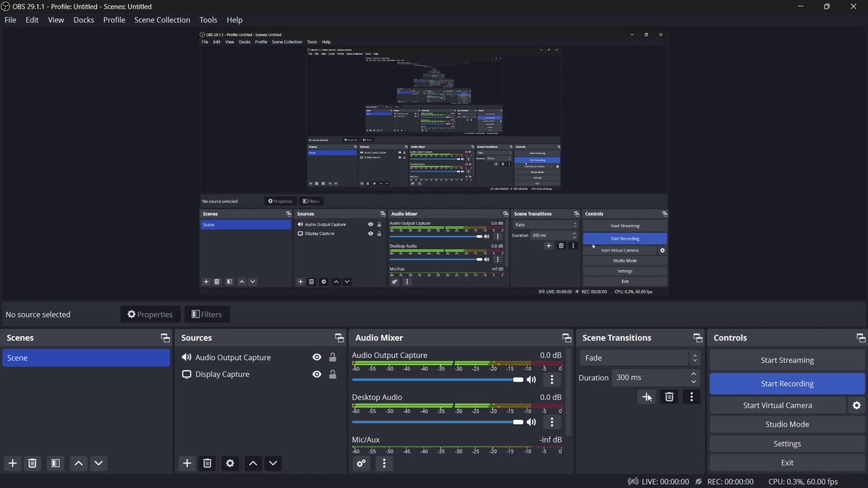Open Audio Mixer menu dots at bottom
This screenshot has width=868, height=488.
(384, 463)
